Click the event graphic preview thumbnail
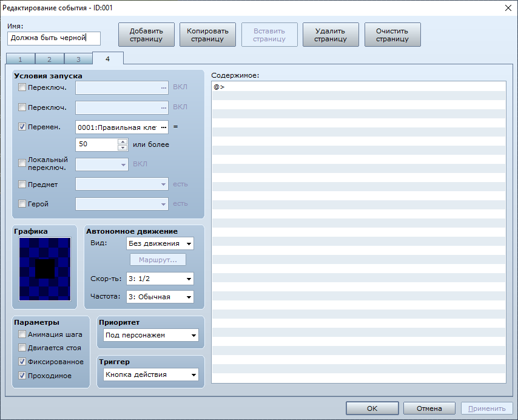518x420 pixels. 45,269
